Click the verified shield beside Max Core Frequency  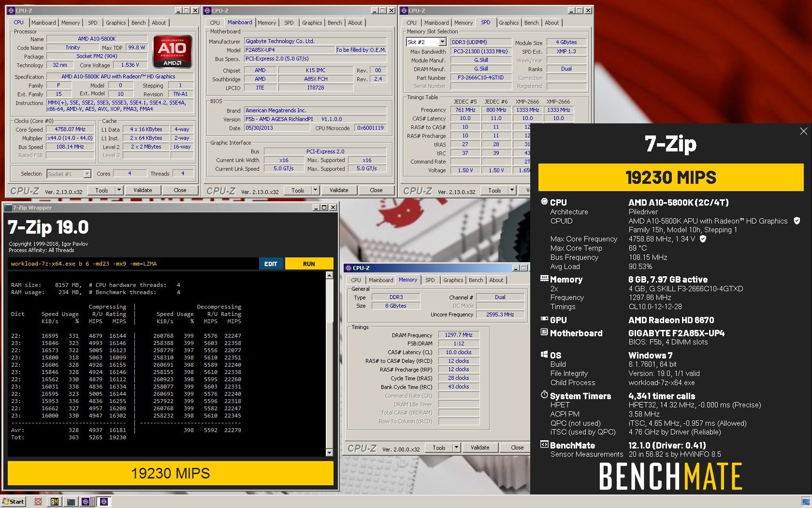tap(703, 239)
